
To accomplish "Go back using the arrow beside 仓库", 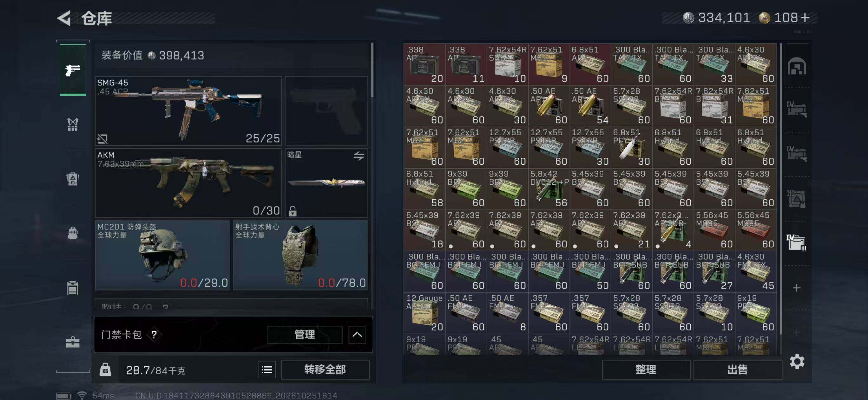I will pos(64,17).
